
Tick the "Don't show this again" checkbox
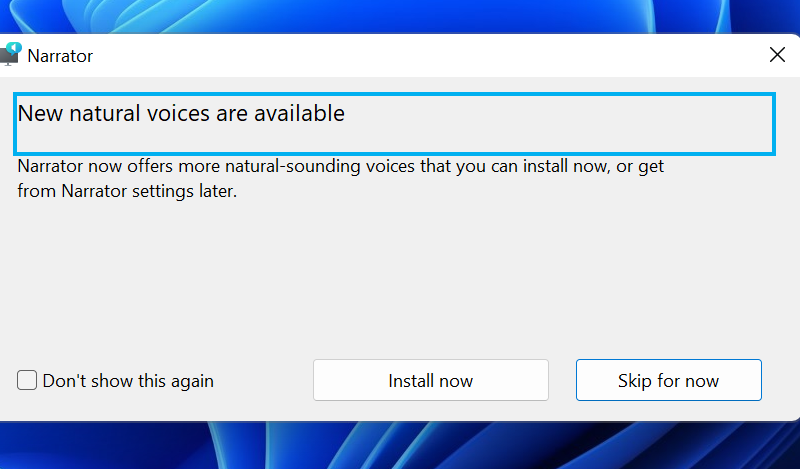pyautogui.click(x=27, y=380)
